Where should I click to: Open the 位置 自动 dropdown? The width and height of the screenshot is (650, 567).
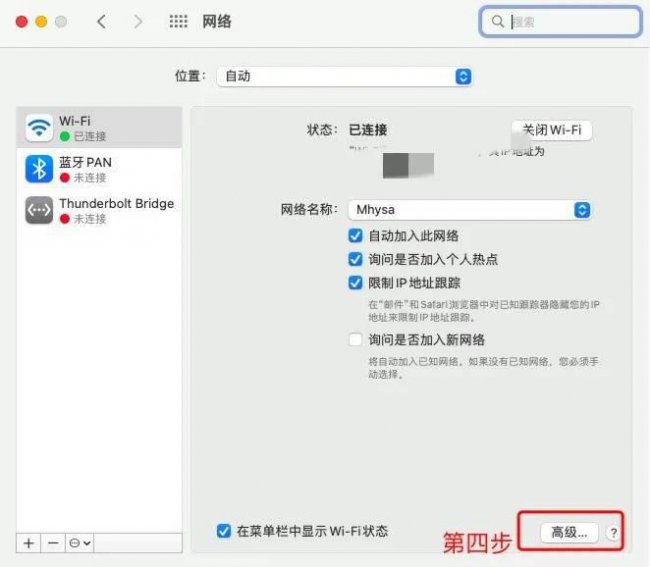tap(344, 77)
